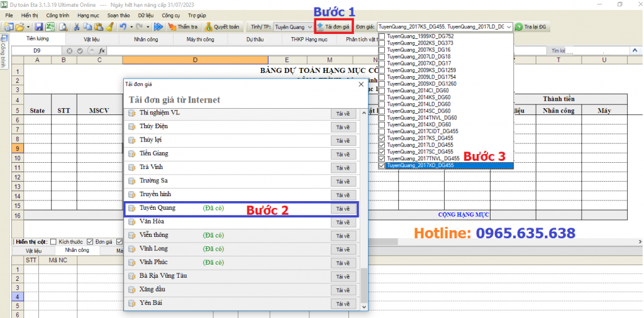The height and width of the screenshot is (318, 644).
Task: Click the D9 cell reference box
Action: click(36, 50)
